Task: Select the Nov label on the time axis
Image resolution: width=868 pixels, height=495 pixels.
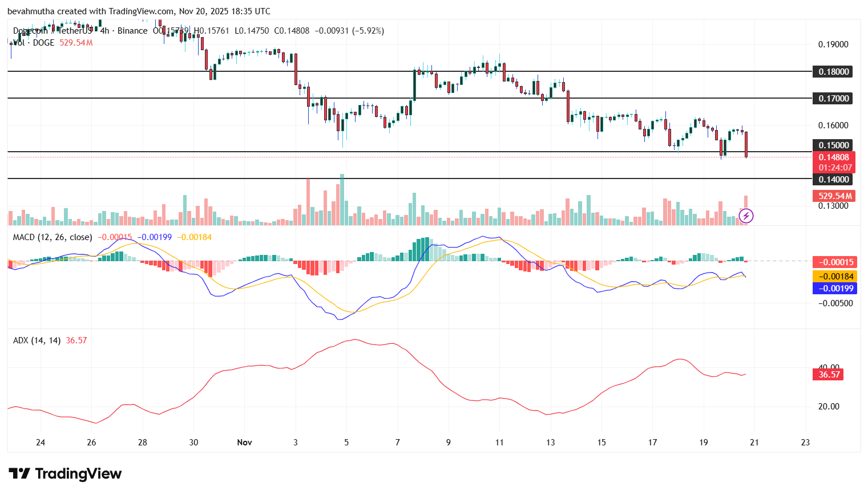Action: [245, 442]
